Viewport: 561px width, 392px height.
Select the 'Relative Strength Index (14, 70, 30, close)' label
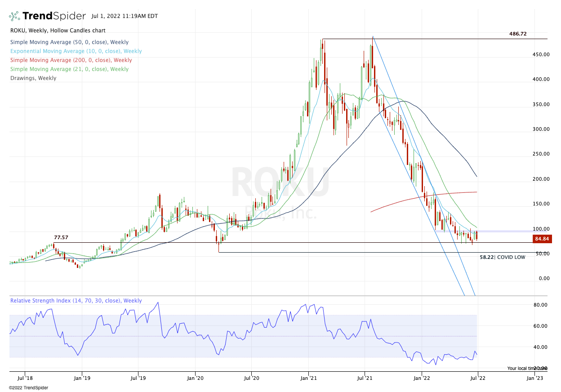tap(76, 301)
